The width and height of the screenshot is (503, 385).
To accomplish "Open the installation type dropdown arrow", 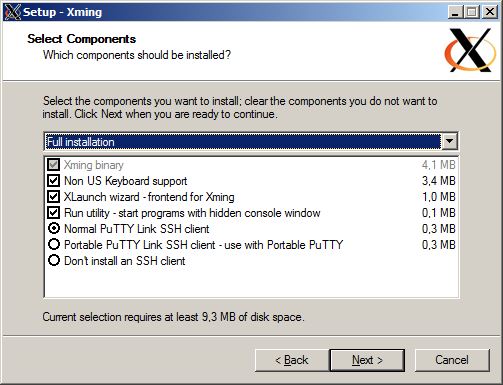I will 449,142.
